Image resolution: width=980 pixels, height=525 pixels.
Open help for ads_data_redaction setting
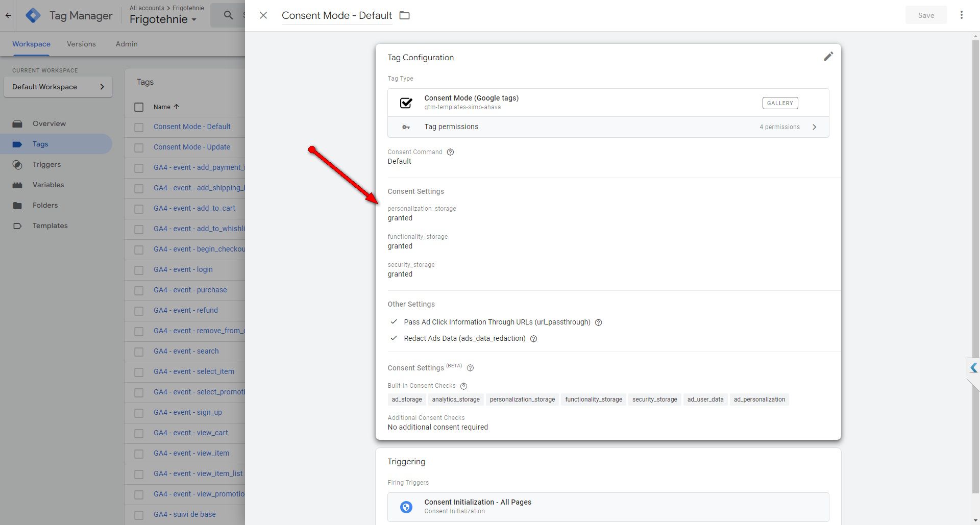[x=533, y=339]
